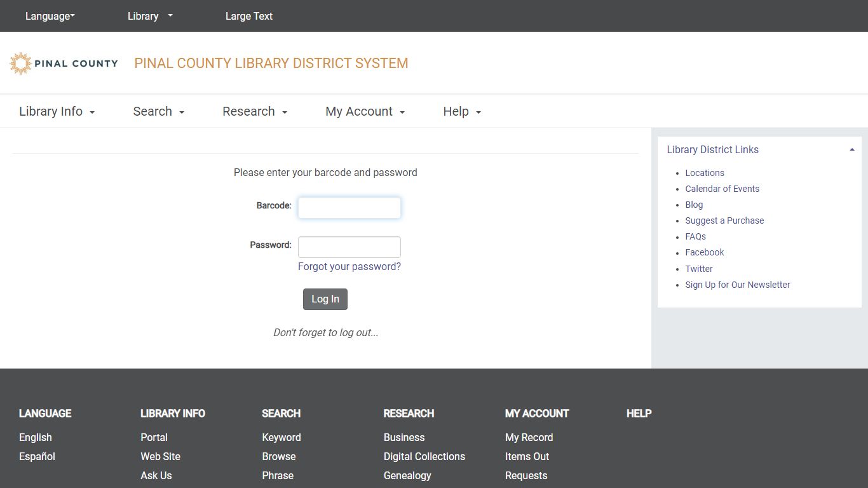The image size is (868, 488).
Task: Open the Forgot your password link
Action: coord(349,267)
